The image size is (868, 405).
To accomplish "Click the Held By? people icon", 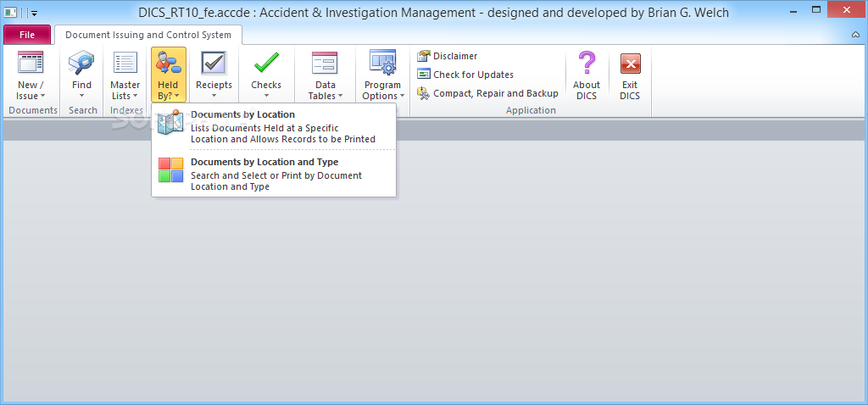I will coord(169,62).
